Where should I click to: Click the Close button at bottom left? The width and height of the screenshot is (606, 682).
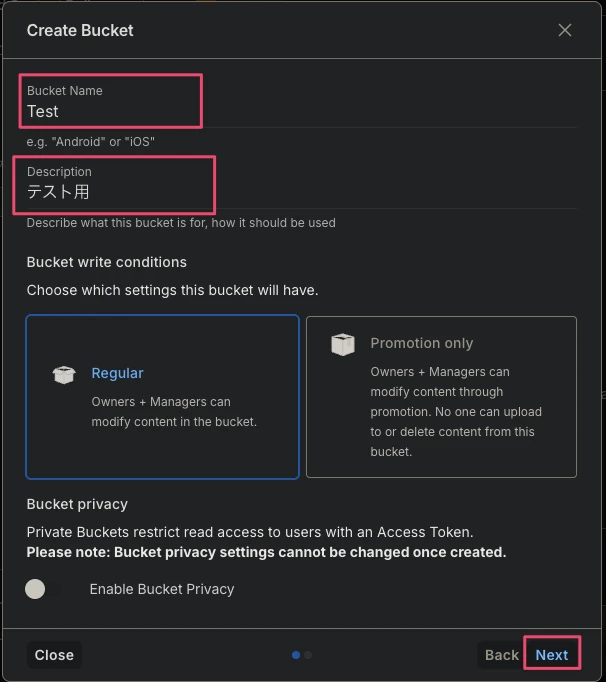(54, 655)
